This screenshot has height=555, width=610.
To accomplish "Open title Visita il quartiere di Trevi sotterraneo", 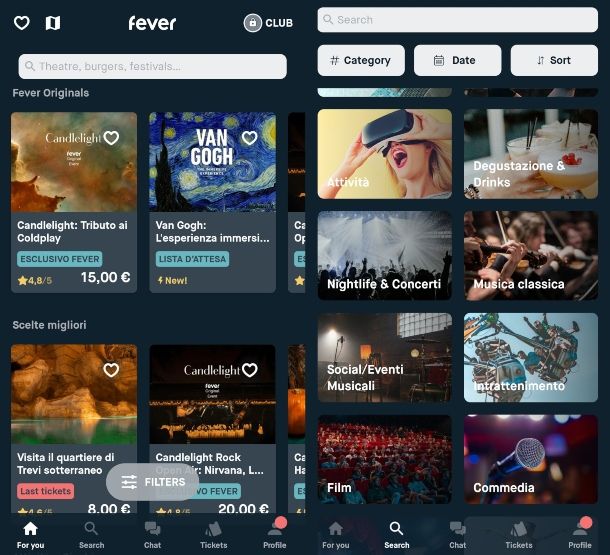I will click(x=66, y=464).
